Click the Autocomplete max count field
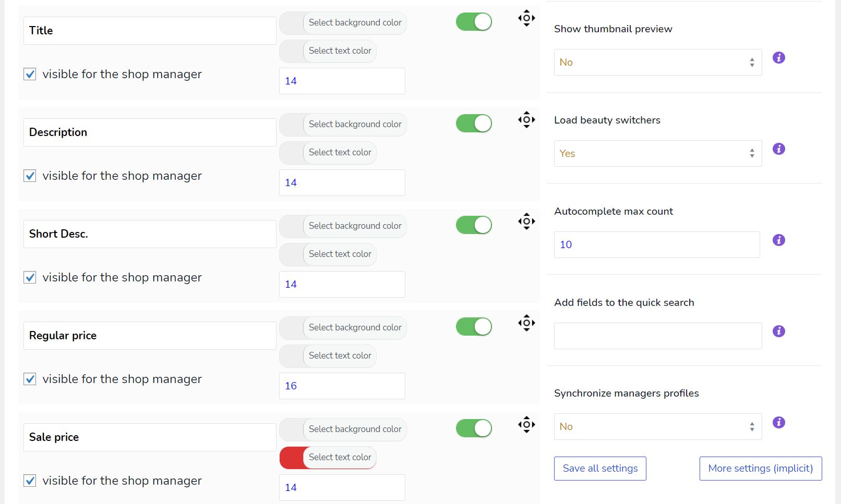Screen dimensions: 841x504 point(656,245)
